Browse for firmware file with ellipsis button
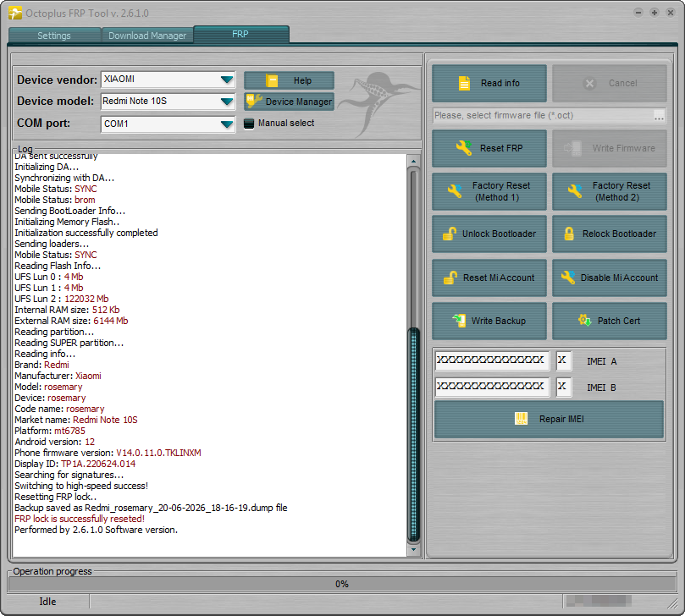This screenshot has height=616, width=685. [x=659, y=116]
